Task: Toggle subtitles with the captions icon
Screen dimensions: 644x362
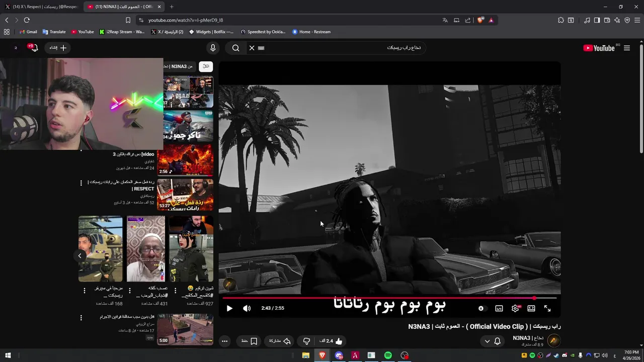Action: point(499,308)
